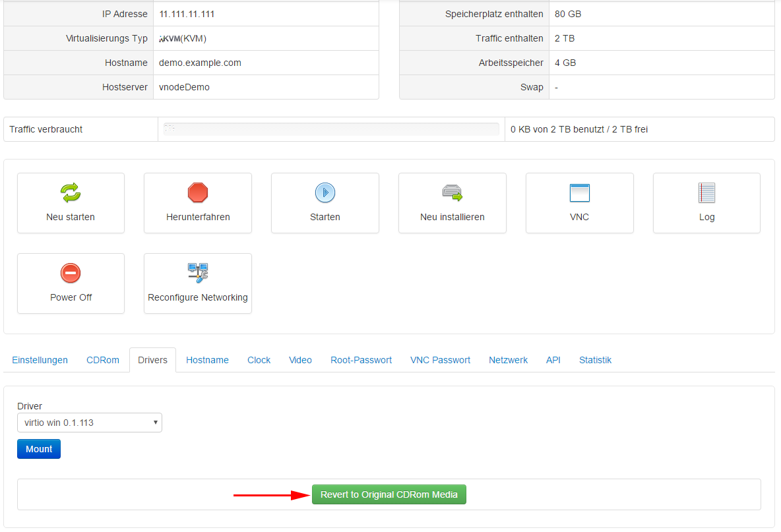Click the green Neu starten restart icon

click(x=71, y=192)
